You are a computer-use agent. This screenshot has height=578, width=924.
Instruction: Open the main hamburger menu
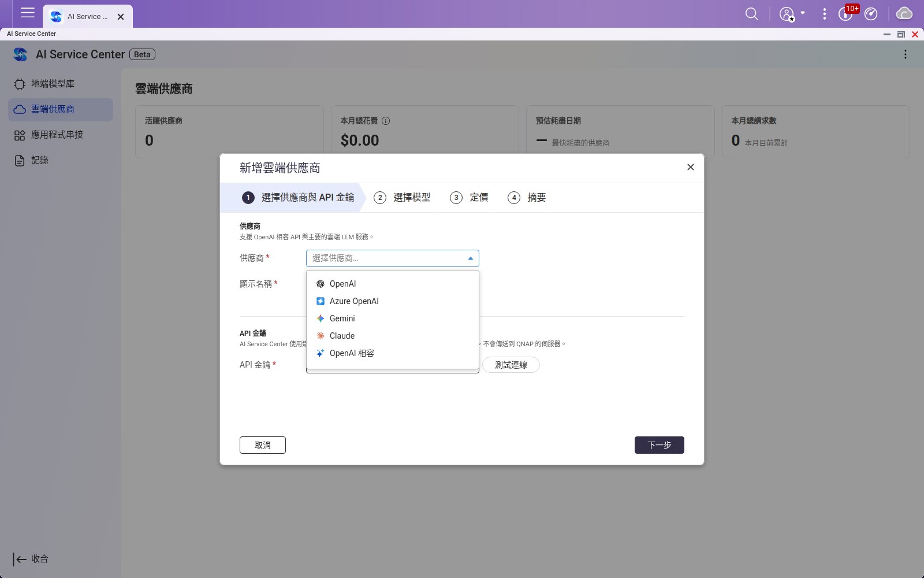pos(28,13)
